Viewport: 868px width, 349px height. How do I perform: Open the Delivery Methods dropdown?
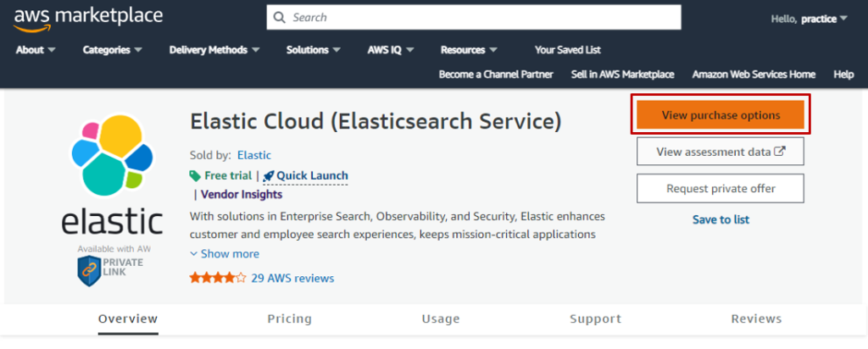point(214,50)
